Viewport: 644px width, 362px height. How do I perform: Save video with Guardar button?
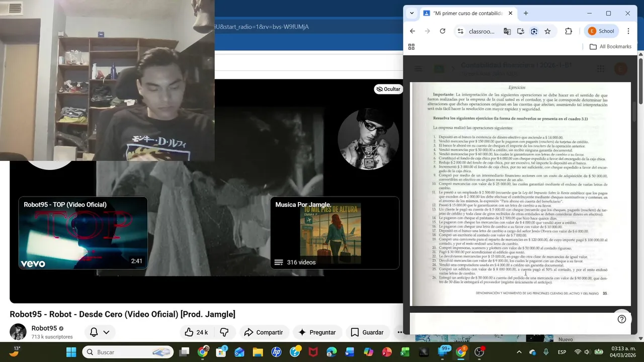[x=367, y=332]
